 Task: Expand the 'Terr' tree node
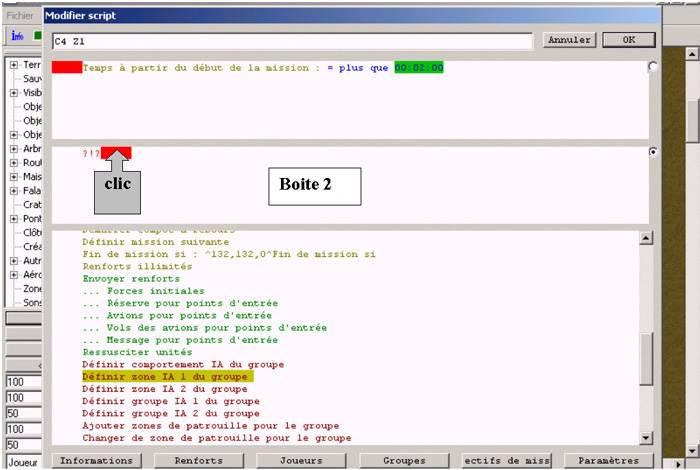click(x=14, y=65)
